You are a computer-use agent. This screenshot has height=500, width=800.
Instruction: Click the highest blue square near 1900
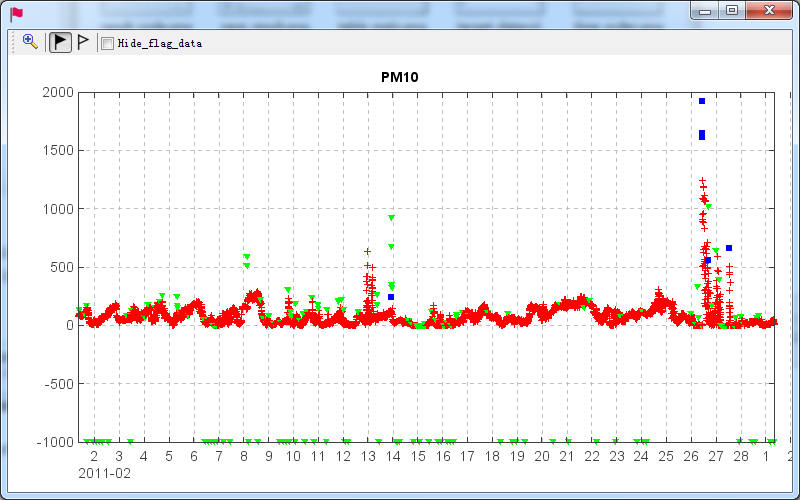(x=702, y=101)
